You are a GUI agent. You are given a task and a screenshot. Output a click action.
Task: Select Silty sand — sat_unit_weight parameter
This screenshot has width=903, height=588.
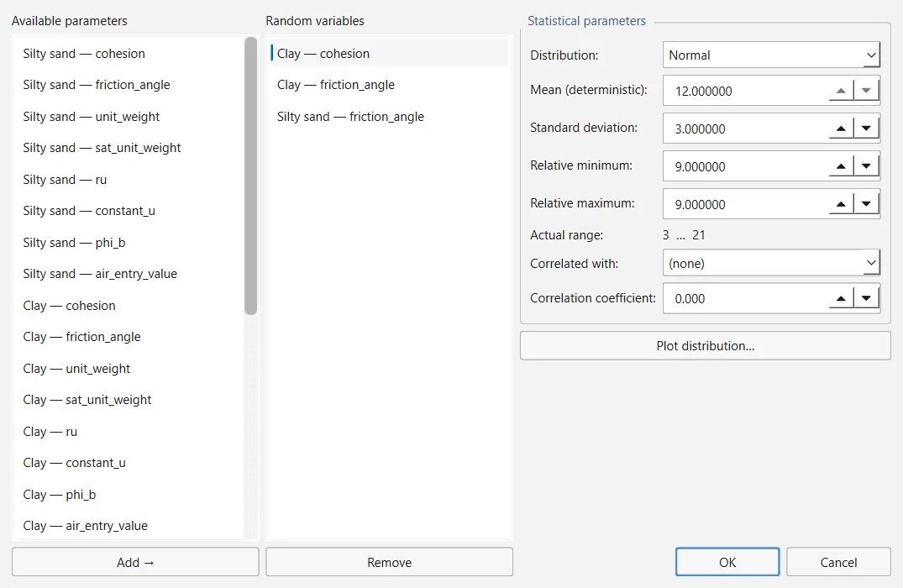point(129,148)
